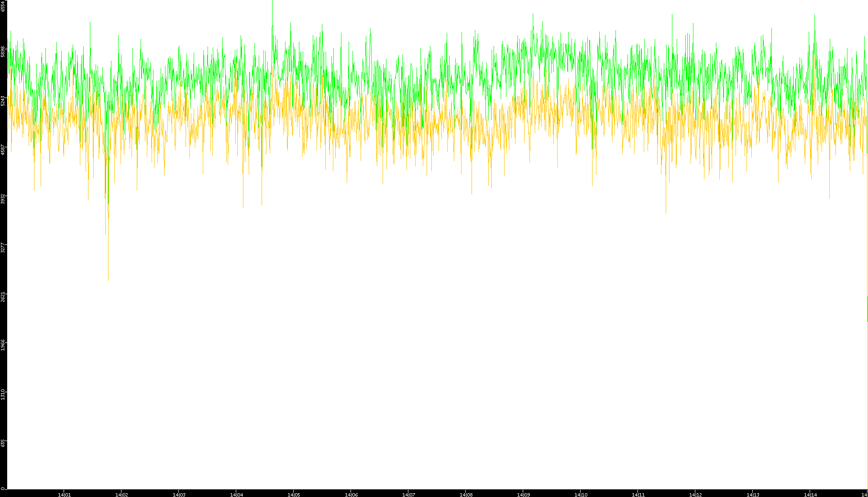Select the 14:09 time marker

(523, 495)
